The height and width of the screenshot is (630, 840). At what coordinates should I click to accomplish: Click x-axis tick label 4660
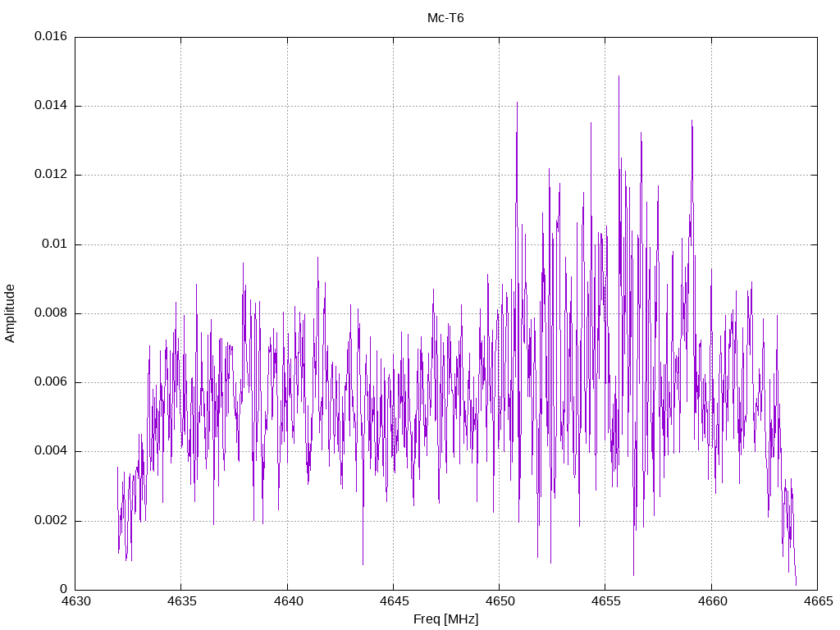click(713, 601)
